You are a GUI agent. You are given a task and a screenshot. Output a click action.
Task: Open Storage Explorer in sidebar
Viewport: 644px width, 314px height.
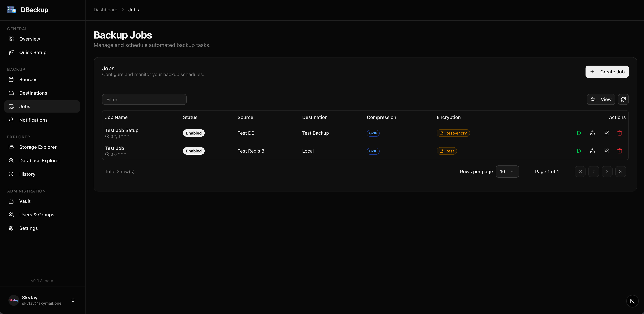tap(38, 147)
